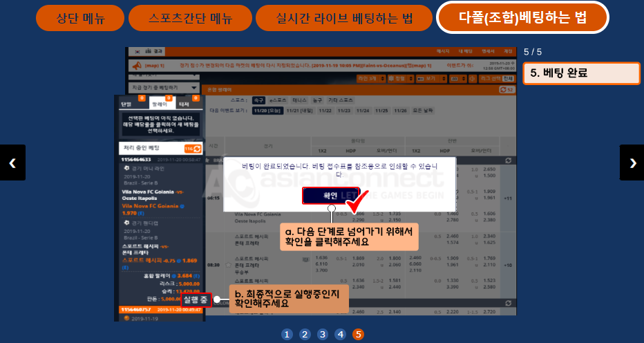This screenshot has height=343, width=644.
Task: Jump to slide 3 pagination dot
Action: click(x=323, y=335)
